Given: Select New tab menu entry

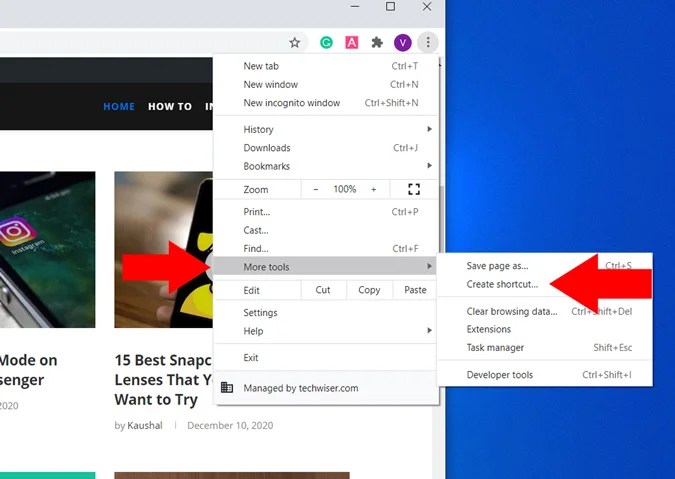Looking at the screenshot, I should [x=326, y=66].
